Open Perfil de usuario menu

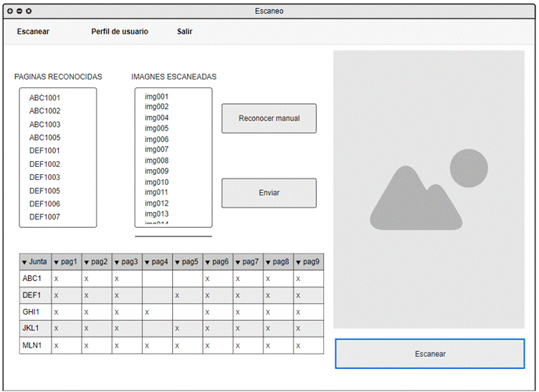[x=120, y=32]
